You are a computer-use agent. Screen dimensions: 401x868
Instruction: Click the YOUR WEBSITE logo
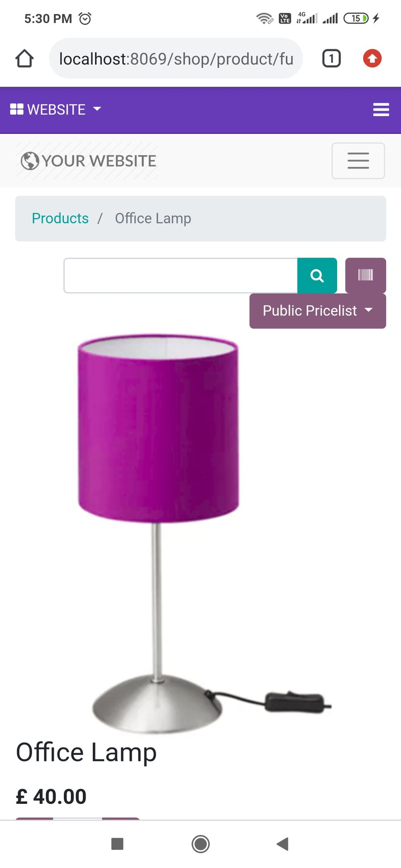88,161
